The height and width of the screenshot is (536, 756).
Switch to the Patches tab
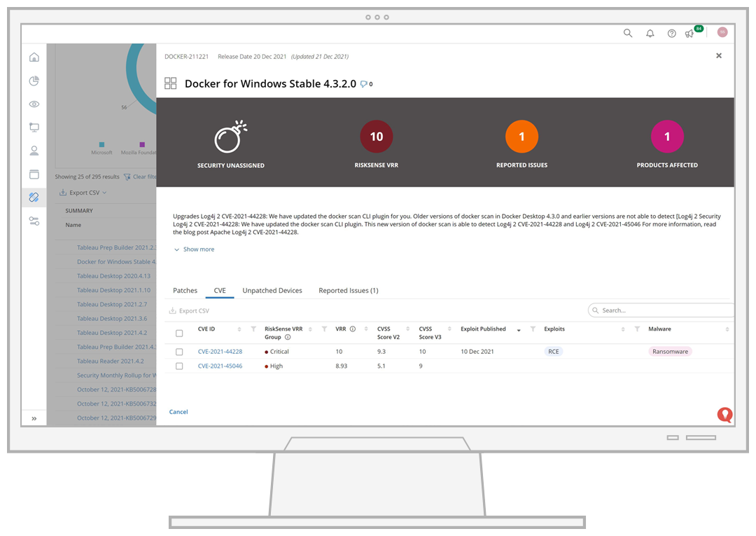[x=185, y=291]
